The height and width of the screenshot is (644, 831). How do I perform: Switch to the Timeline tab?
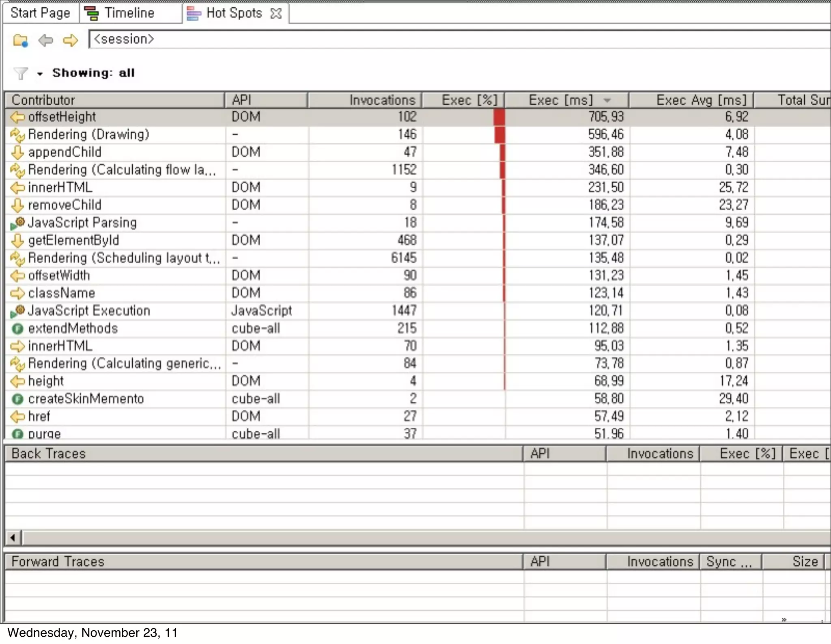129,13
